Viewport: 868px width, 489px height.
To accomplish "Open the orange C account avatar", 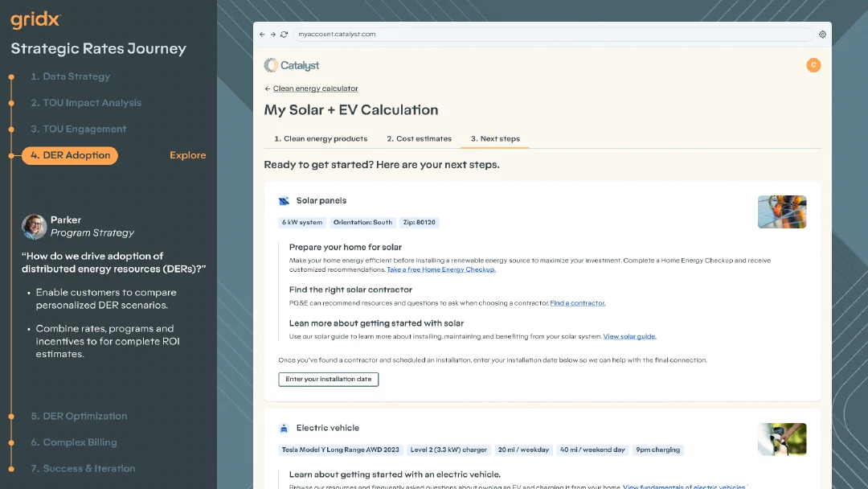I will click(813, 65).
